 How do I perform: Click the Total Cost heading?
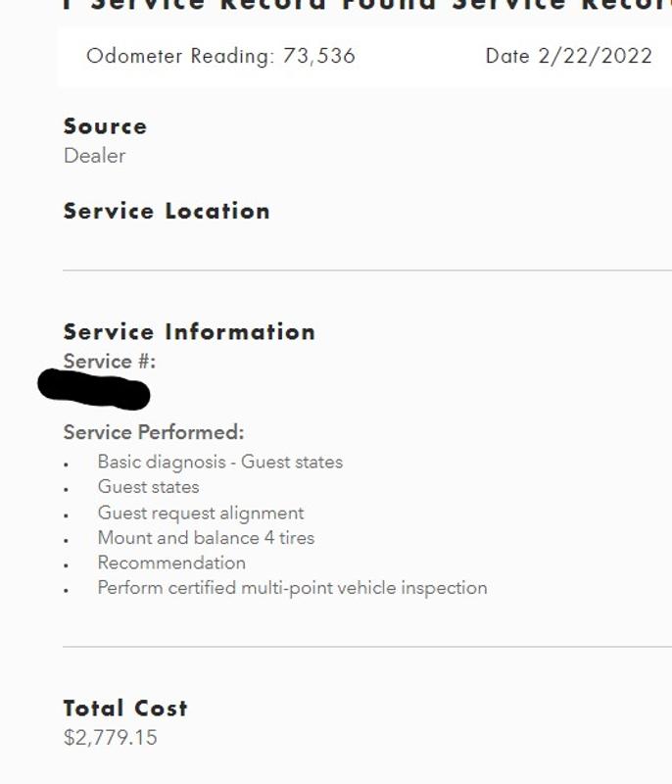pyautogui.click(x=125, y=709)
